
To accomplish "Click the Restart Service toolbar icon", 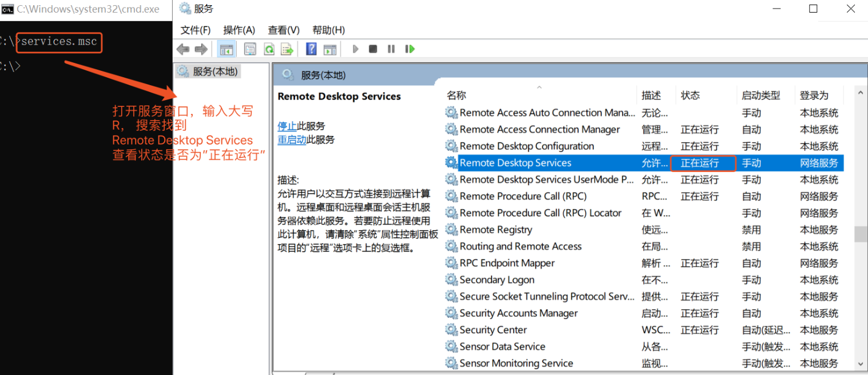I will point(410,49).
